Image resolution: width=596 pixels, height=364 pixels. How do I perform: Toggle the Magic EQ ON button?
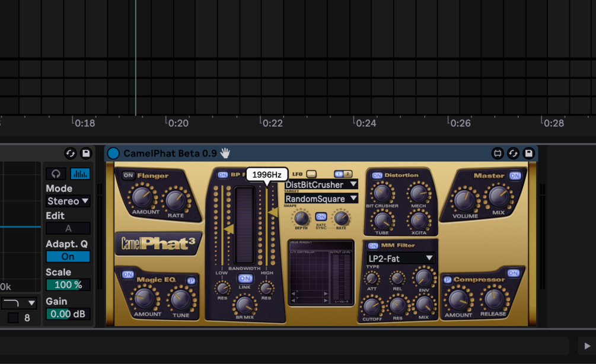(128, 274)
